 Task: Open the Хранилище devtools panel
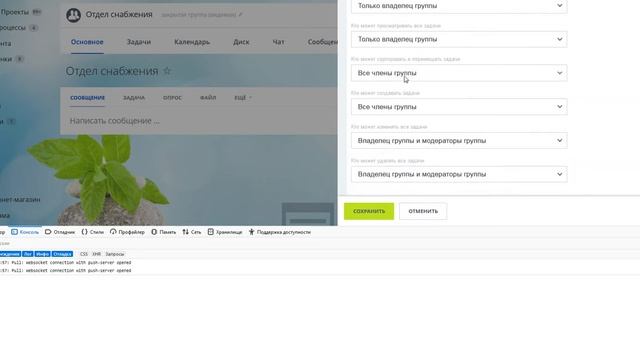[x=224, y=232]
